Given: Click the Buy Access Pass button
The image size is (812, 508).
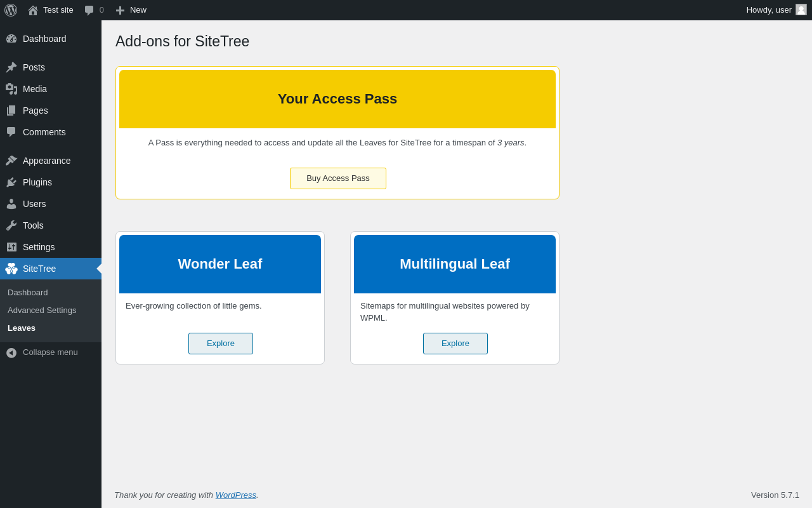Looking at the screenshot, I should (x=338, y=178).
